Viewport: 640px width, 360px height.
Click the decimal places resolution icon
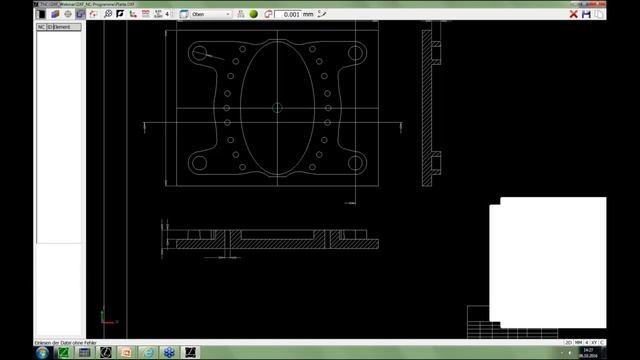coord(158,14)
